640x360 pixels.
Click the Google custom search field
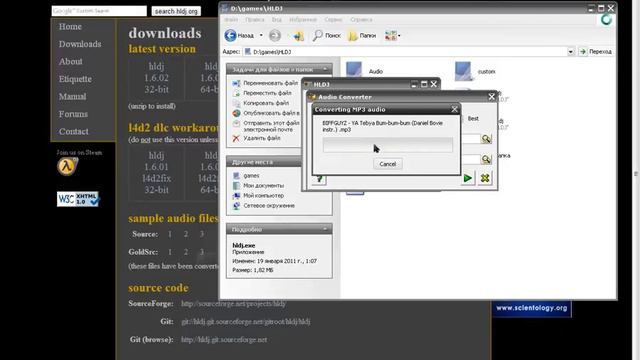click(x=99, y=11)
